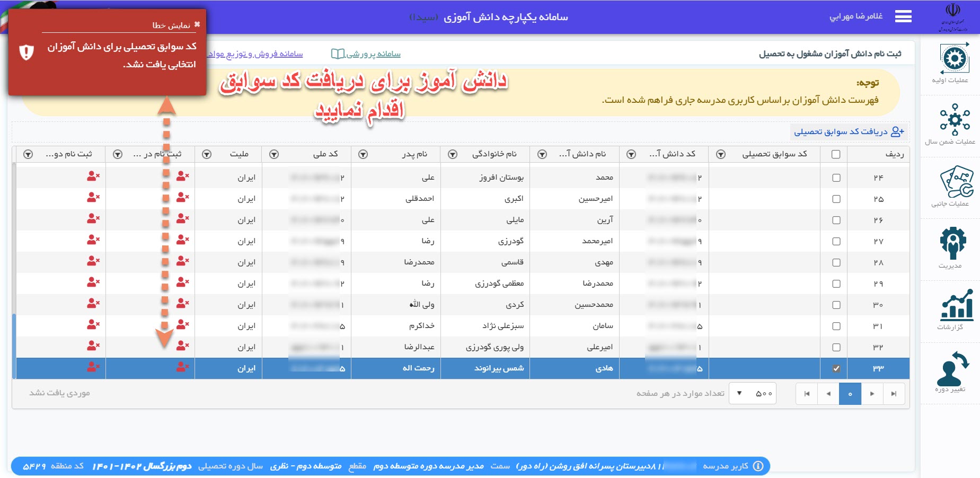
Task: Open filter dropdown for کد ملی column
Action: [x=274, y=154]
